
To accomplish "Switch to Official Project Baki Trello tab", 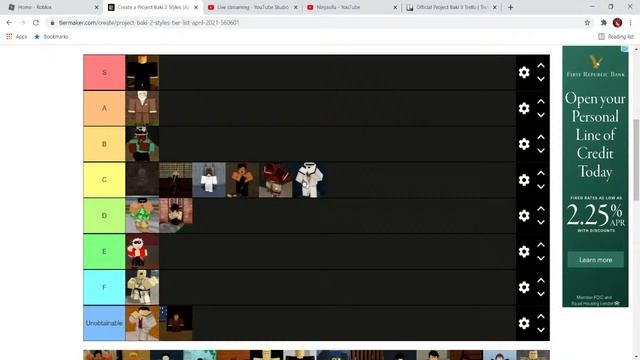I will coord(451,7).
